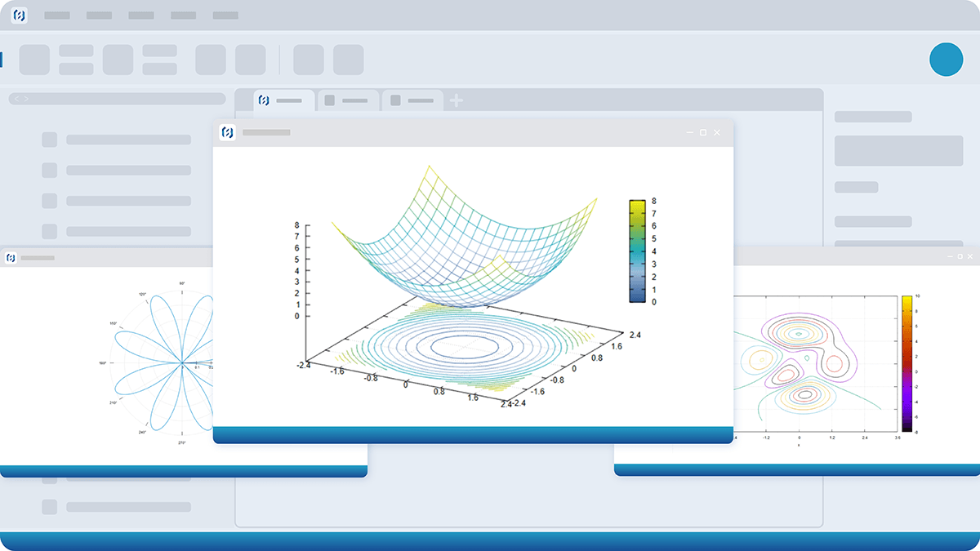
Task: Tick the first checkbox in the left sidebar list
Action: click(50, 140)
